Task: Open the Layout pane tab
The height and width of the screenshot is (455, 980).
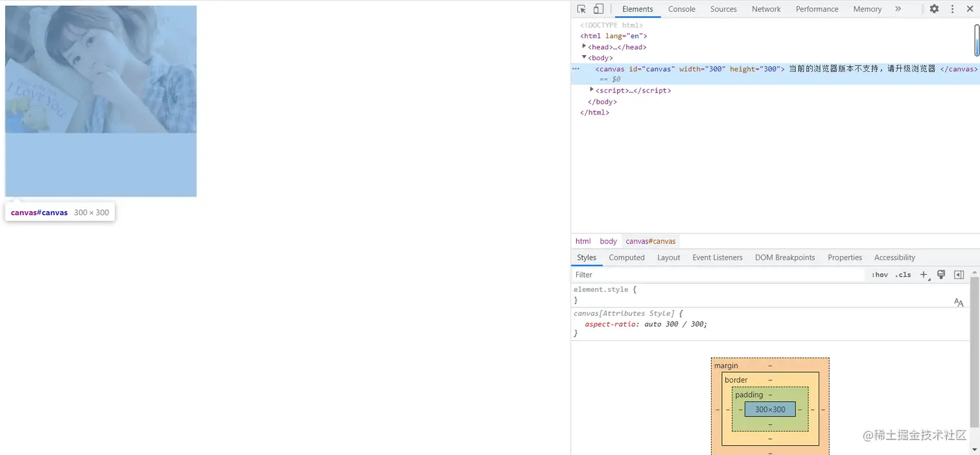Action: coord(669,257)
